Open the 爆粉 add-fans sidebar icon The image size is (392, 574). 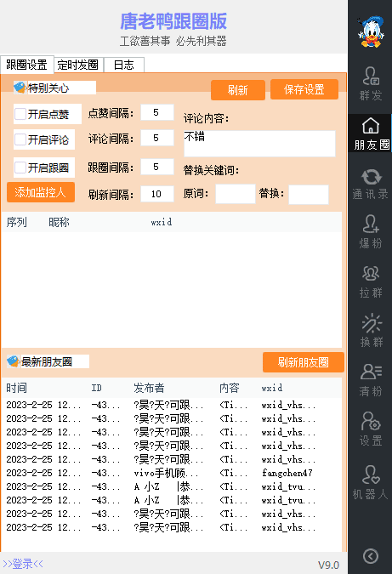coord(371,232)
